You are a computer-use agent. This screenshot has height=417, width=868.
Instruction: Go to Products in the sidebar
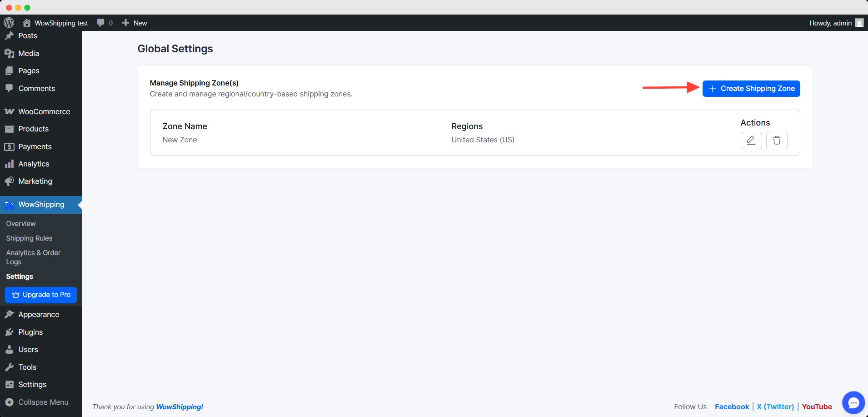41,129
